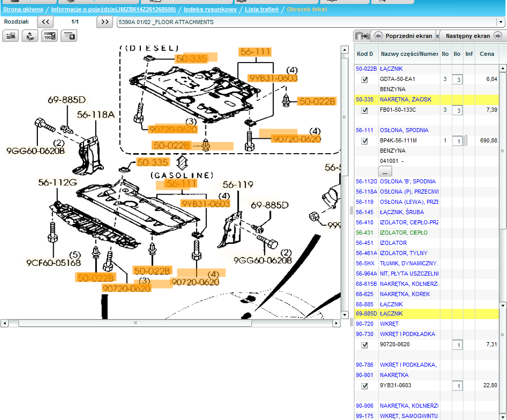This screenshot has height=420, width=507.
Task: Open the 5390A Floor Attachments chapter dropdown
Action: pos(500,22)
